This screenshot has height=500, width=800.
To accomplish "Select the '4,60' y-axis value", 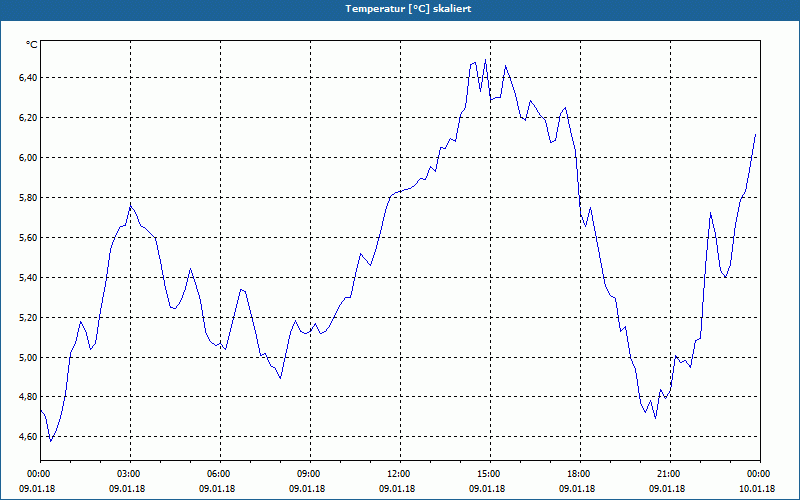I will (28, 437).
